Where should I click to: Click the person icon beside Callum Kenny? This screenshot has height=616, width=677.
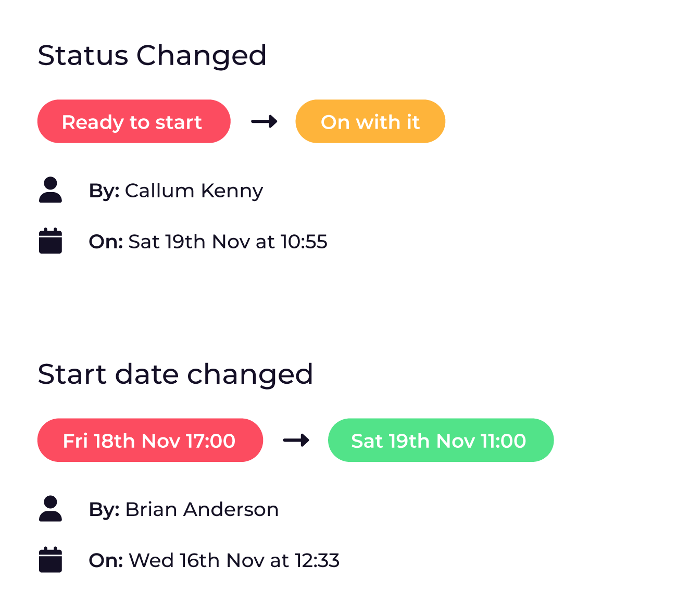pyautogui.click(x=51, y=190)
